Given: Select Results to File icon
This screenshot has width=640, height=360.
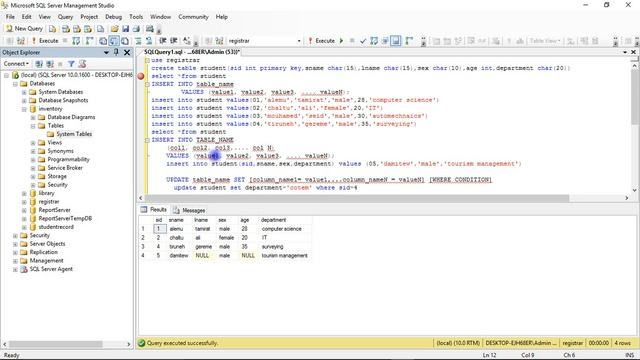Looking at the screenshot, I should tap(125, 41).
